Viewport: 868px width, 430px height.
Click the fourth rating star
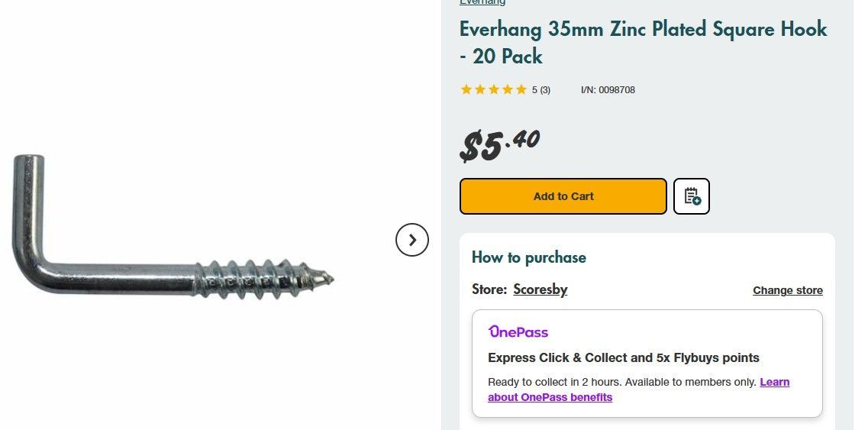(508, 90)
